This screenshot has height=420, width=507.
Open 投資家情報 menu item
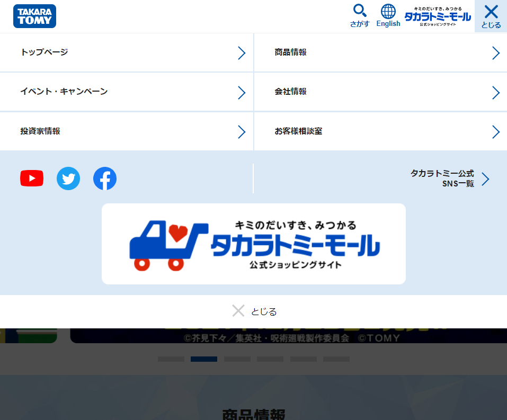[x=127, y=131]
